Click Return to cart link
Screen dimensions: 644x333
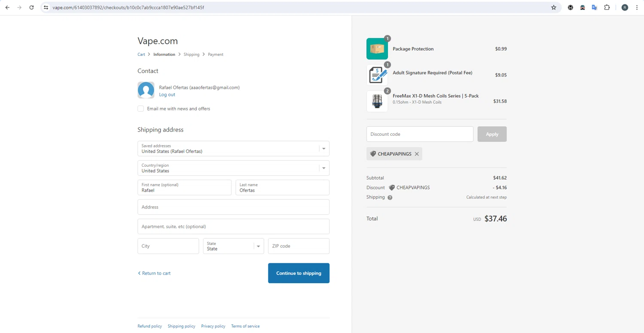(154, 273)
